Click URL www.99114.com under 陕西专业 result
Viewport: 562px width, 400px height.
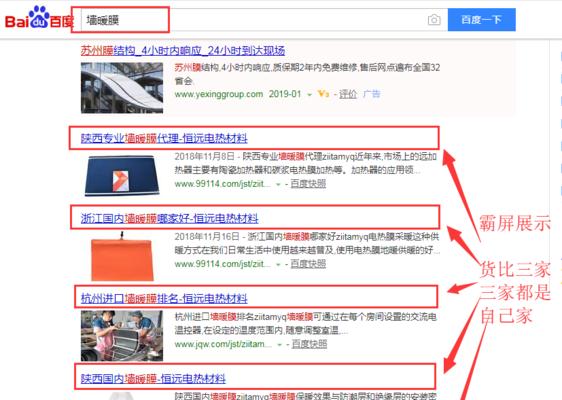[x=222, y=184]
